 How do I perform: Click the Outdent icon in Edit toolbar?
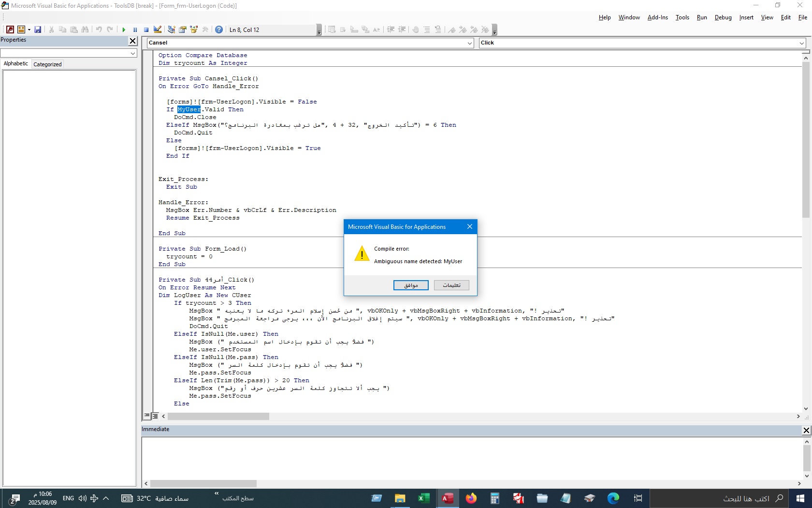(x=402, y=30)
